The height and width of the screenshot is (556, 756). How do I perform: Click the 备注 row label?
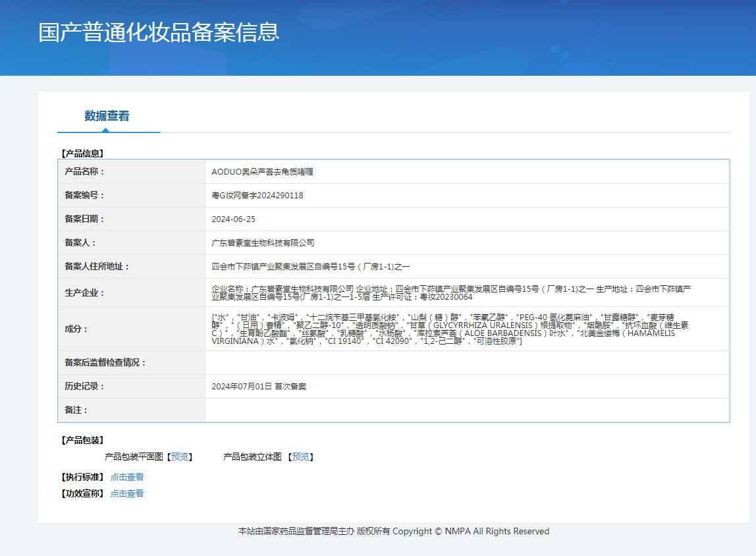[76, 410]
